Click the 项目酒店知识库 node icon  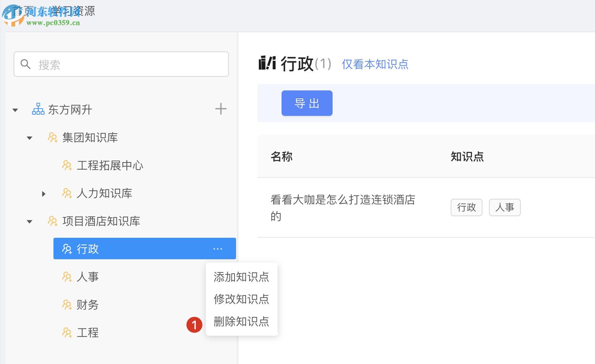pyautogui.click(x=53, y=221)
